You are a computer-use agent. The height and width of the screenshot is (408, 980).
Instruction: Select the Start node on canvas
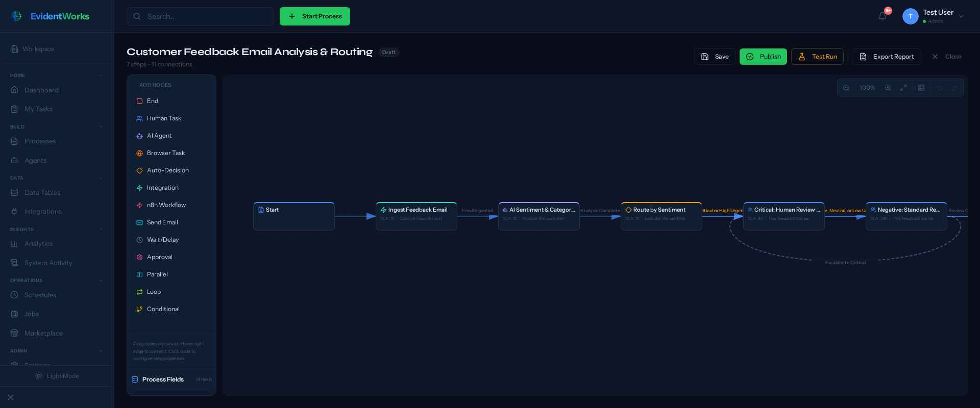pyautogui.click(x=294, y=216)
